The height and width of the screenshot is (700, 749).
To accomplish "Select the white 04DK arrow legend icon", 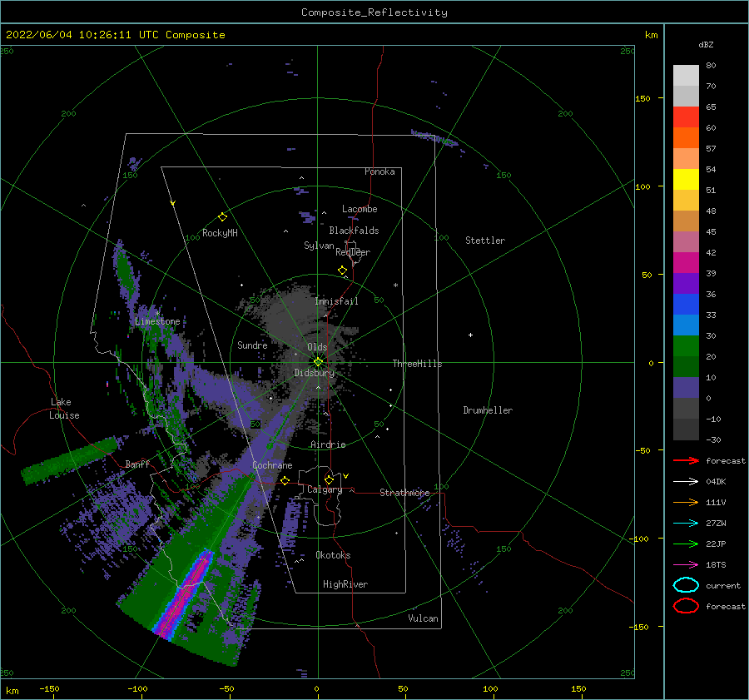I will tap(686, 482).
